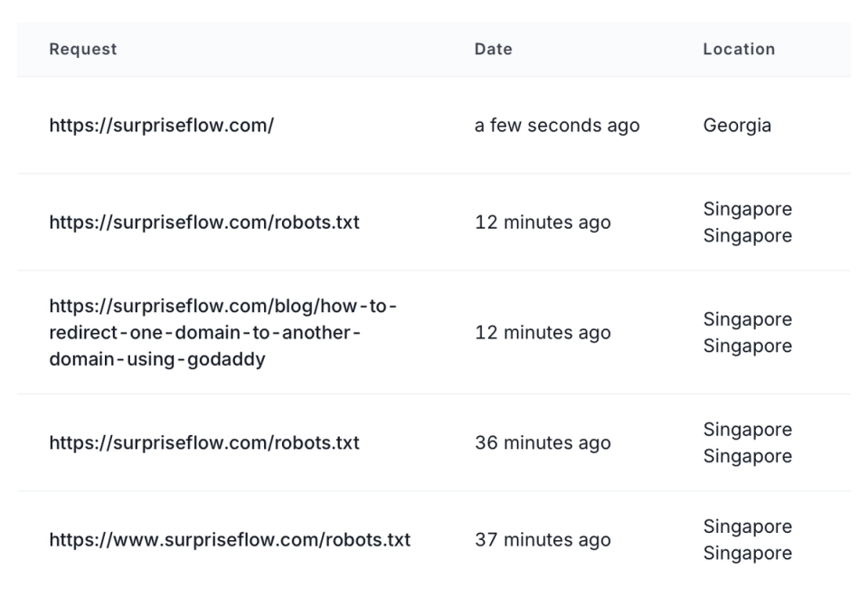Viewport: 868px width, 598px height.
Task: Click the 12 minutes ago date cell
Action: tap(542, 223)
